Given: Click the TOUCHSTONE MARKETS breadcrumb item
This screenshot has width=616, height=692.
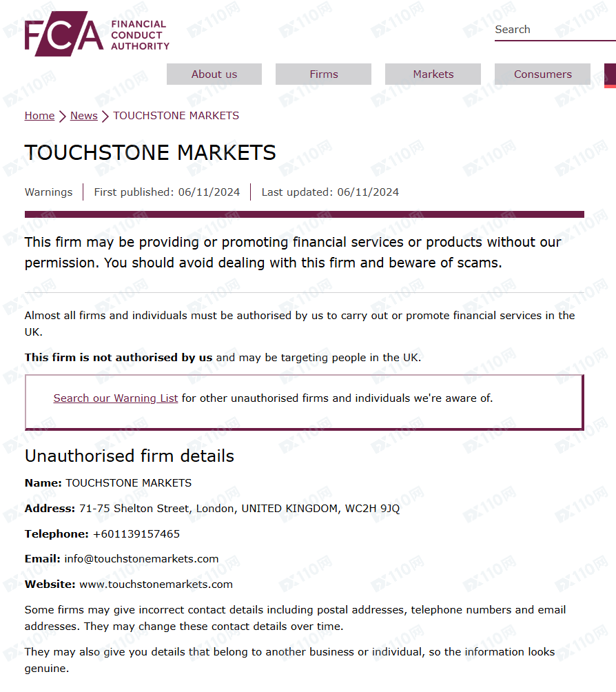Looking at the screenshot, I should (176, 116).
